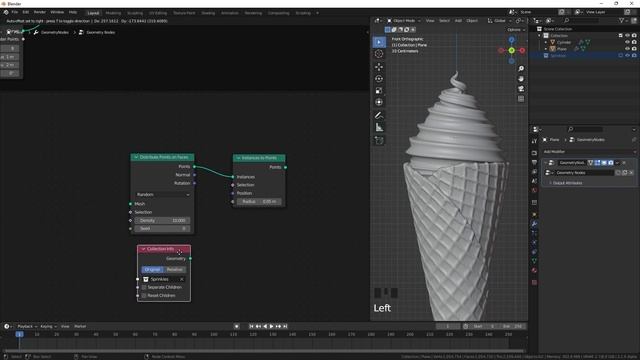The width and height of the screenshot is (640, 360).
Task: Open the Object Data properties triangle icon
Action: coord(534,260)
